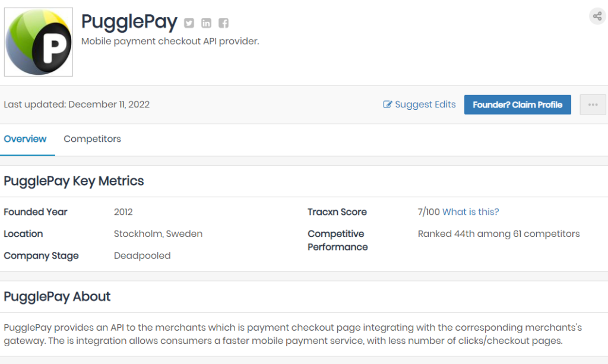608x364 pixels.
Task: Click the PugglePay company name heading
Action: pos(129,22)
